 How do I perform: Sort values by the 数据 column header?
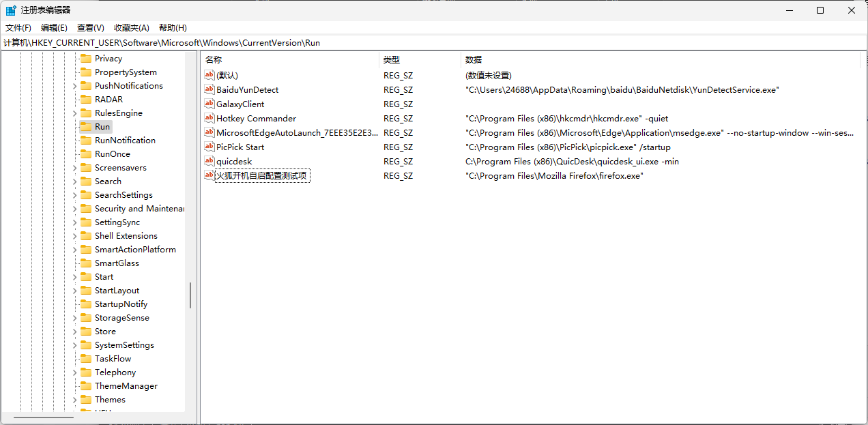click(x=661, y=60)
